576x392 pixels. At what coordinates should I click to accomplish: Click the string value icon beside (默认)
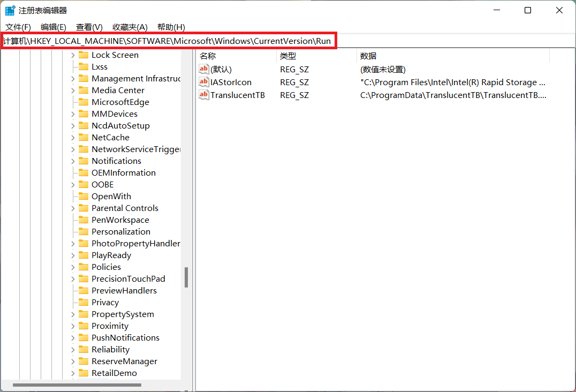click(203, 69)
